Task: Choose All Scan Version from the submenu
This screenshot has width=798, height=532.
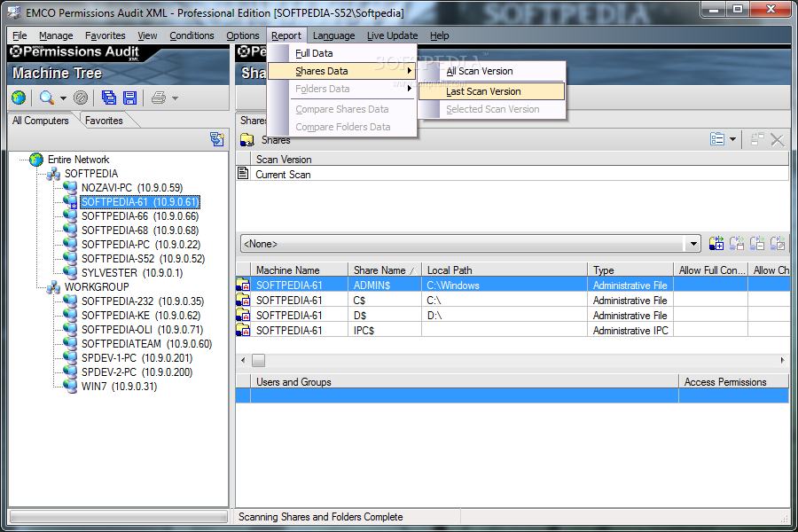Action: (491, 71)
